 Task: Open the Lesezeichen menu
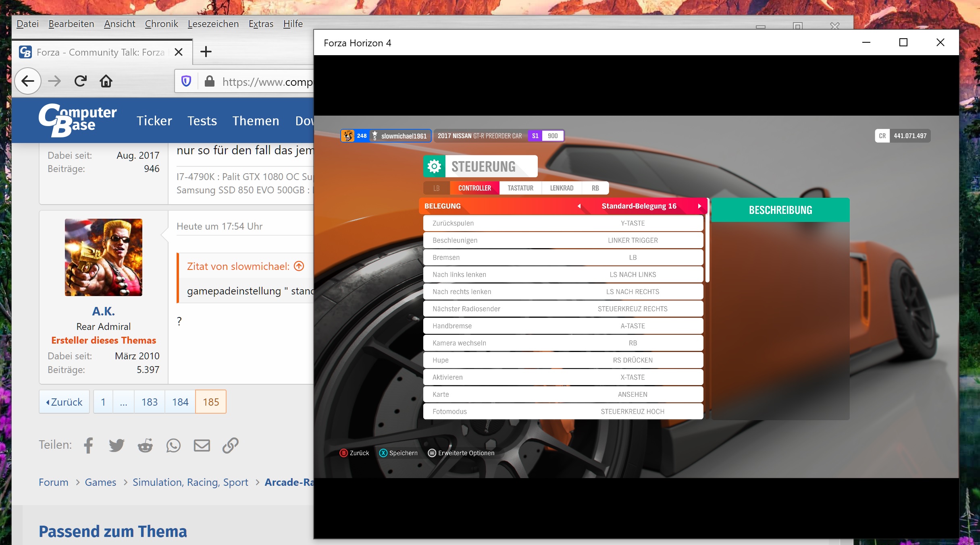tap(213, 24)
